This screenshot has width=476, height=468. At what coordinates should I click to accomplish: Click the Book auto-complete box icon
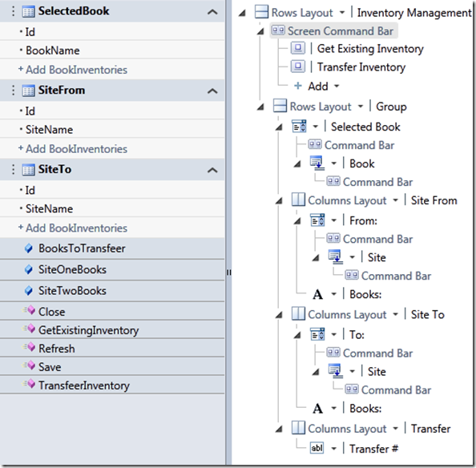point(317,163)
